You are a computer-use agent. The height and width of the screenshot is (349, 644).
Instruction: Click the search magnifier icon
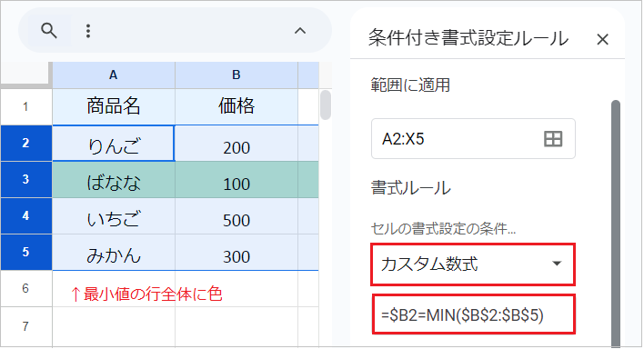tap(49, 31)
